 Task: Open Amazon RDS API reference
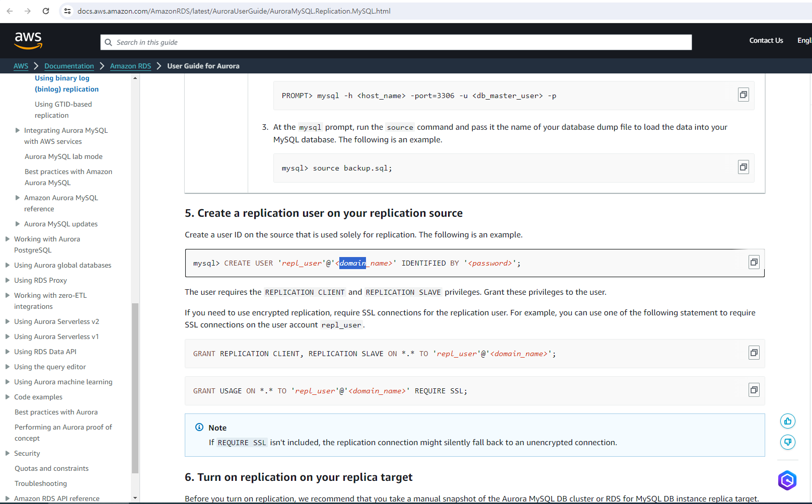57,498
